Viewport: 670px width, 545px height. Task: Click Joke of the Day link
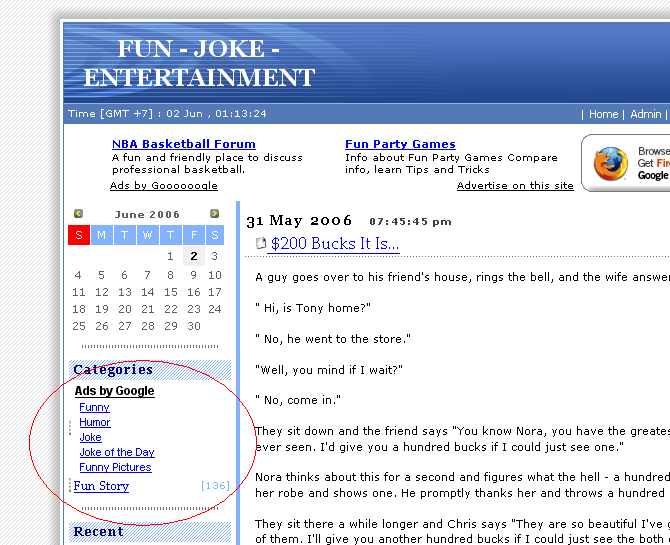pos(117,452)
